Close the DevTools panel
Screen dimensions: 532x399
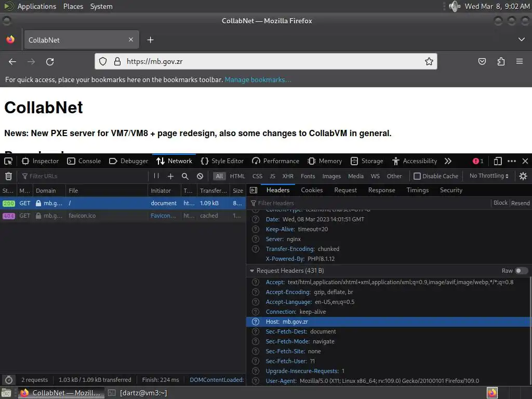pos(525,161)
